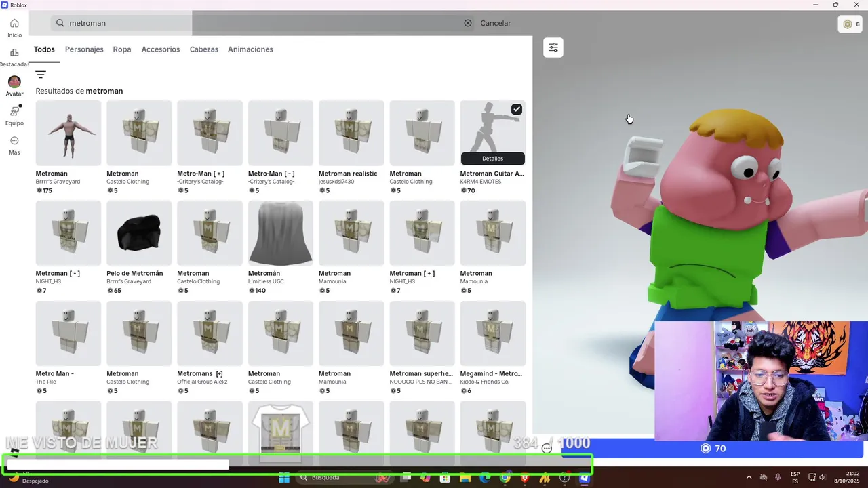Switch to the Todos tab
The width and height of the screenshot is (868, 488).
tap(44, 49)
